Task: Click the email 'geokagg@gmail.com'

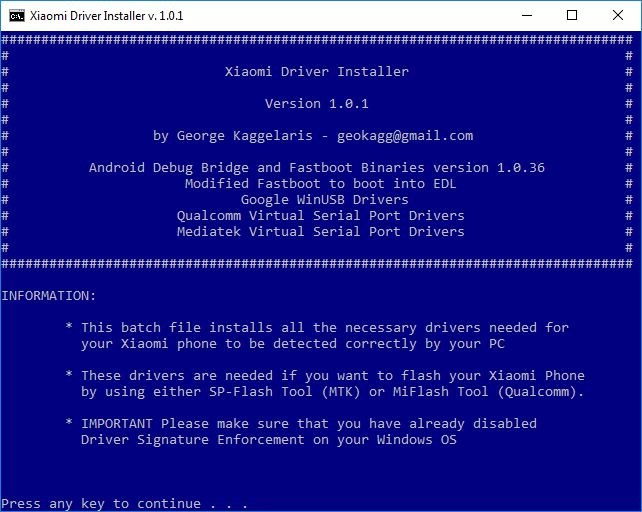Action: pos(405,136)
